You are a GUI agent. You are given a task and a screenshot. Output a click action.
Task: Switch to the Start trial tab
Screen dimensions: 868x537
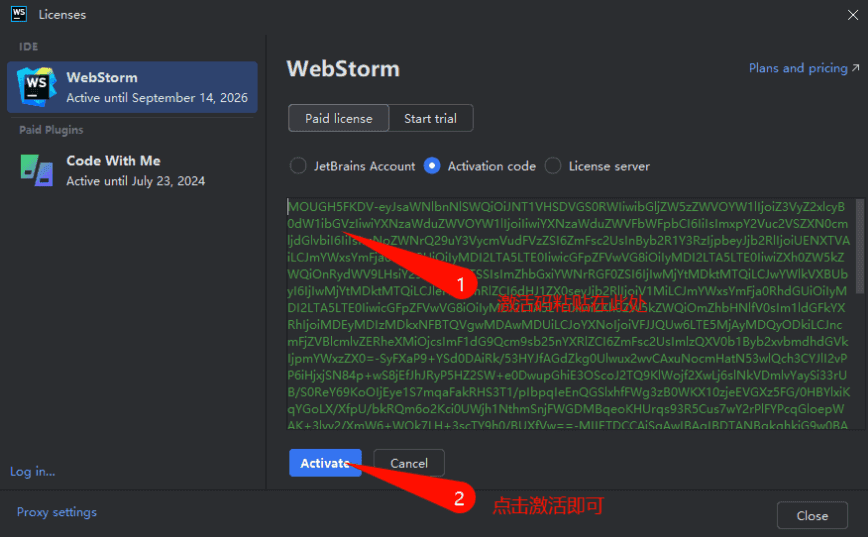(430, 118)
